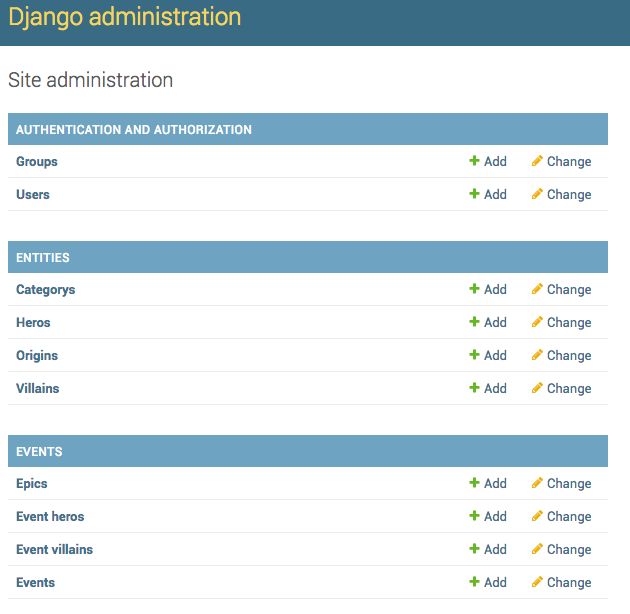Image resolution: width=630 pixels, height=614 pixels.
Task: Click the Change text for Villains
Action: (x=569, y=388)
